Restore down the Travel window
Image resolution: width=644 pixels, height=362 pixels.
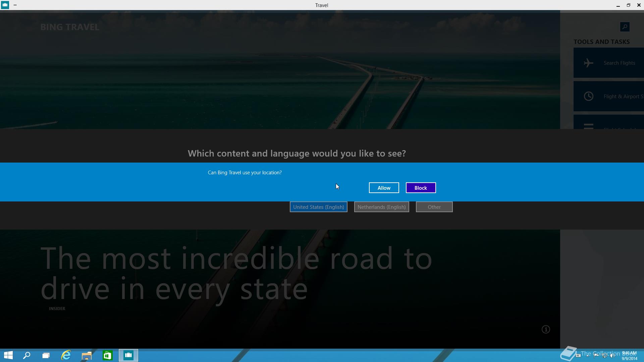coord(628,5)
